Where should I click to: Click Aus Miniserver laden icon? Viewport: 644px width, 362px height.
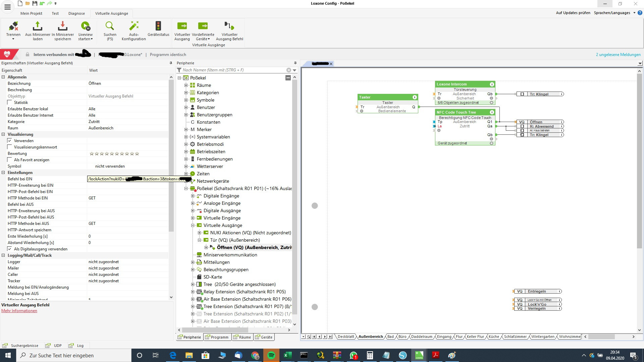point(38,26)
